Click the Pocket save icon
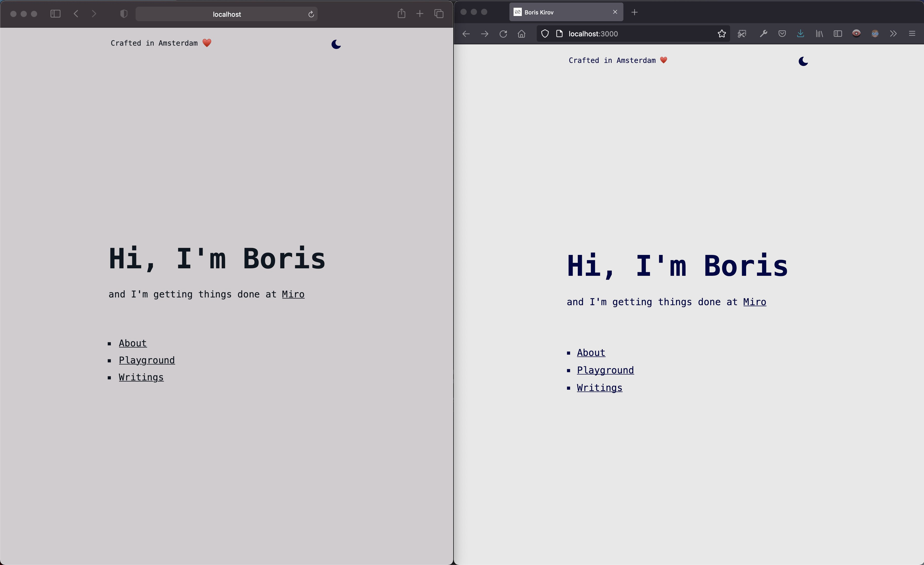 pyautogui.click(x=782, y=34)
